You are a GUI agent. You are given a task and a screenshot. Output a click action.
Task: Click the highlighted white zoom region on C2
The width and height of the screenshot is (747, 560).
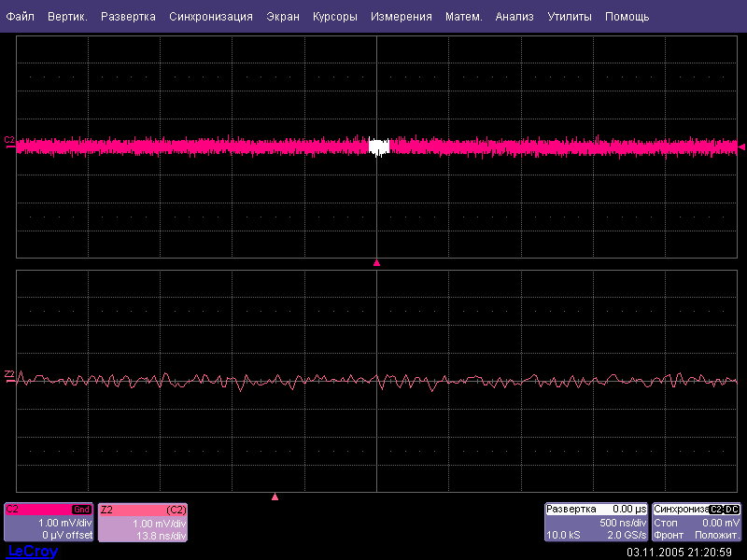pos(378,147)
